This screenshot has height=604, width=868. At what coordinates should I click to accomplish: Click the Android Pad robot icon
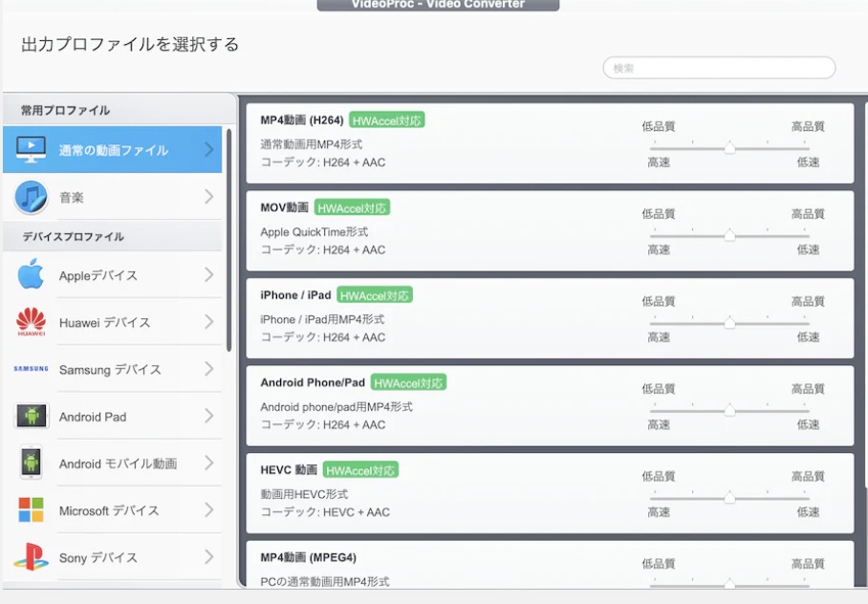tap(29, 417)
